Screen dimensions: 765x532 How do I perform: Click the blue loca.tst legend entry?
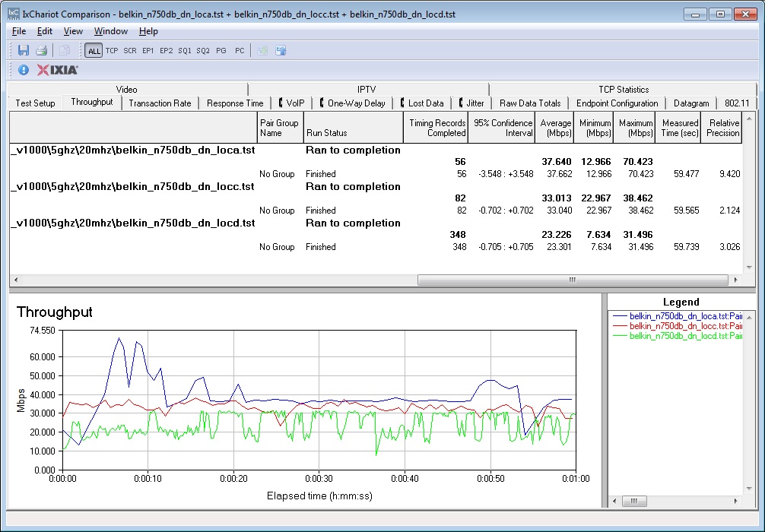click(678, 316)
